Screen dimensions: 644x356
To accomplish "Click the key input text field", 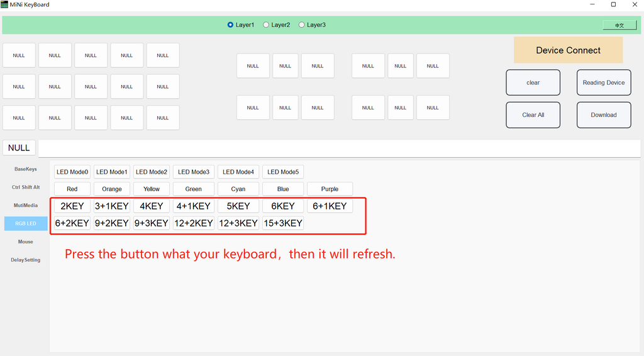I will pyautogui.click(x=340, y=148).
